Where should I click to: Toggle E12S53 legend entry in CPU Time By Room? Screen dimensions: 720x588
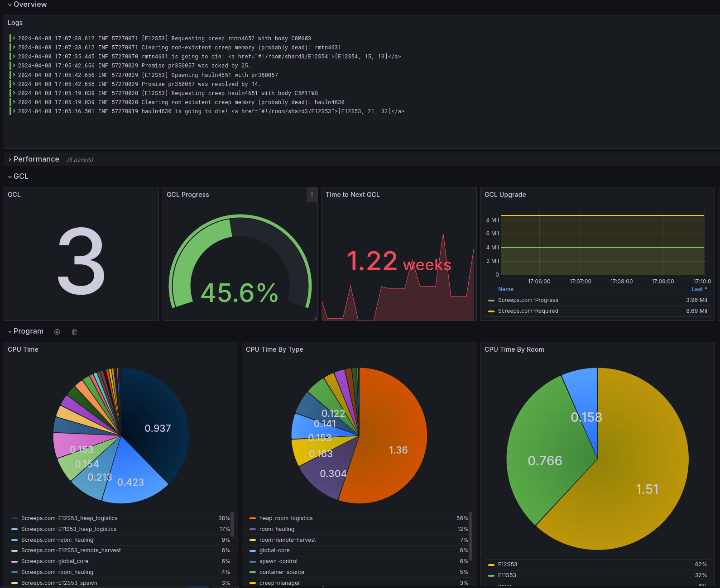tap(508, 564)
